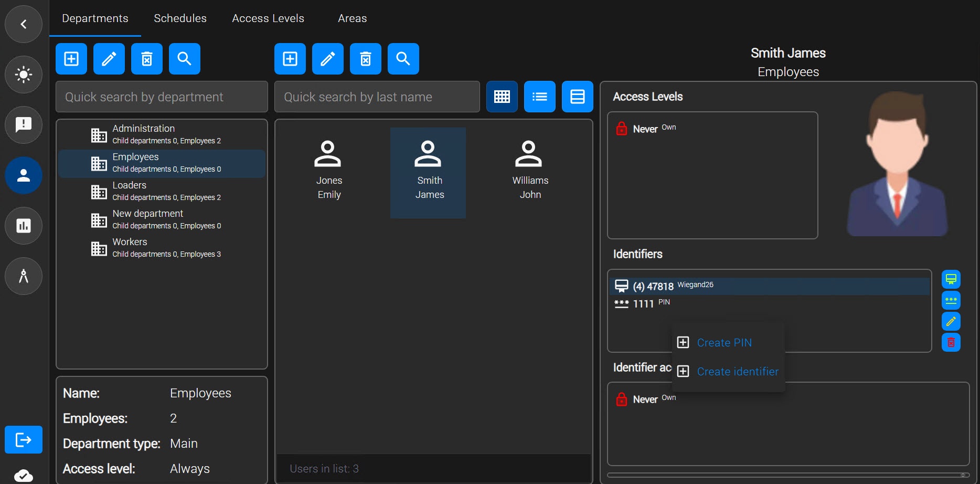Image resolution: width=980 pixels, height=484 pixels.
Task: Open the employee search magnifier
Action: [x=403, y=59]
